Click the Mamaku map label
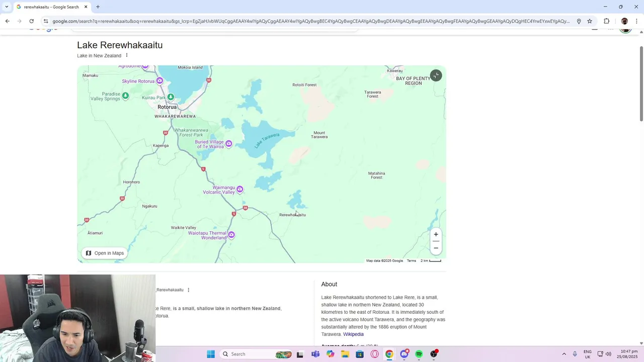The height and width of the screenshot is (362, 644). point(90,75)
